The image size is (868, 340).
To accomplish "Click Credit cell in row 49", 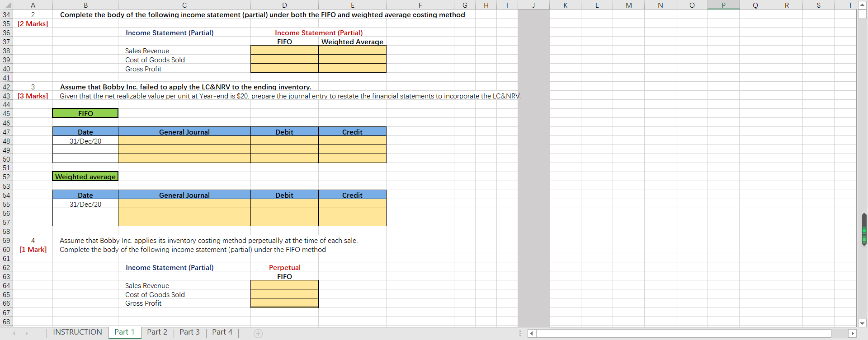I will tap(352, 149).
